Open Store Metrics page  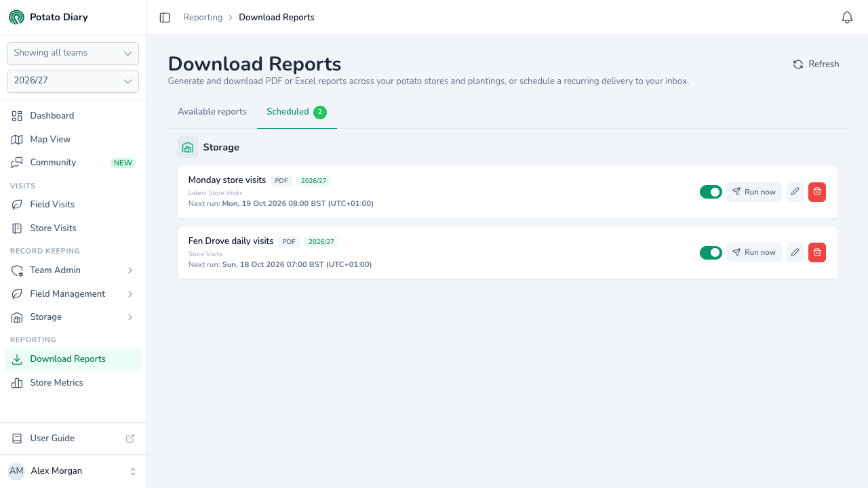(73, 383)
